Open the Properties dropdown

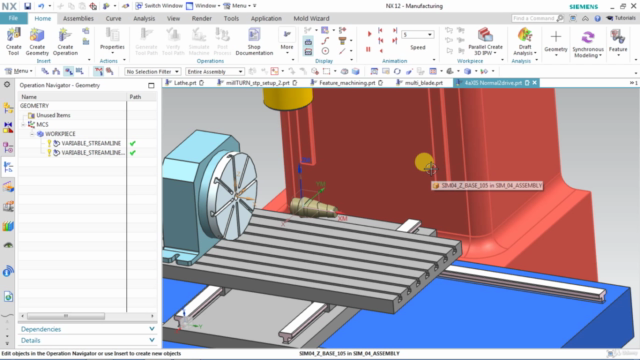pyautogui.click(x=112, y=41)
